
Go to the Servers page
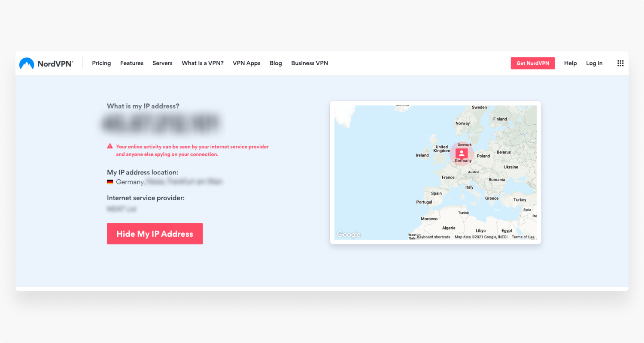pos(162,63)
